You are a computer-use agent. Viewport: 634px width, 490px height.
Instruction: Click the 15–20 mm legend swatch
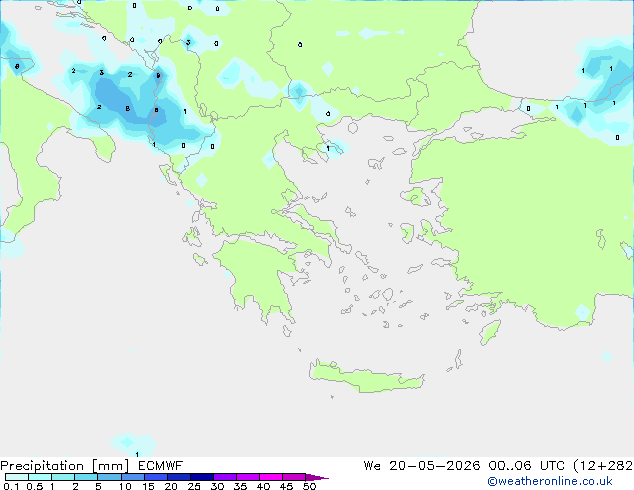[x=156, y=477]
